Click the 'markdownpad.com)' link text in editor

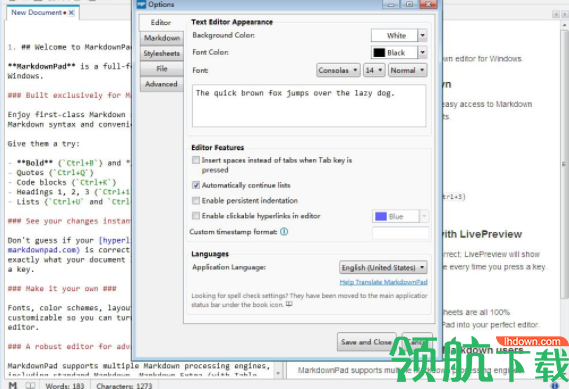pos(44,250)
